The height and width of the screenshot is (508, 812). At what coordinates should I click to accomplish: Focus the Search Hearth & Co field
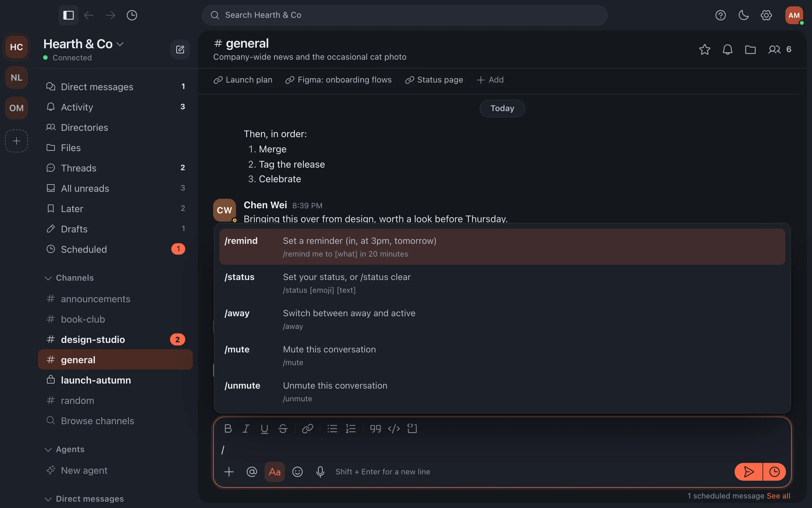click(404, 15)
